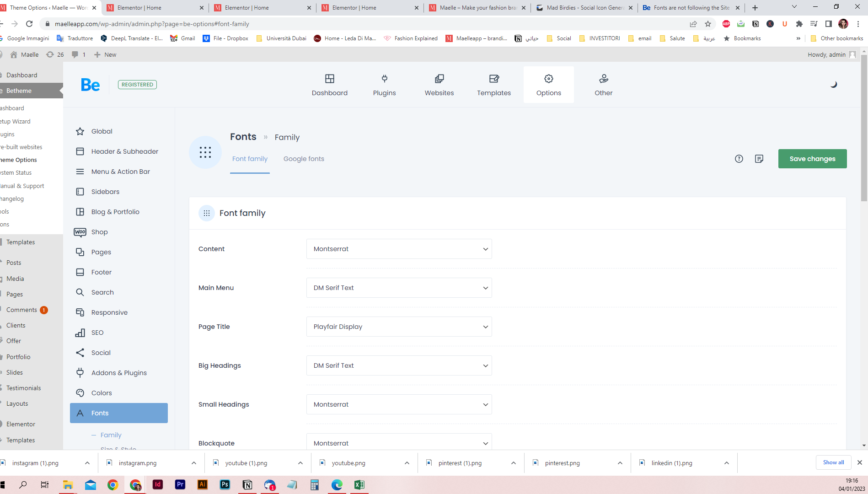Open Windows search from taskbar
Image resolution: width=868 pixels, height=494 pixels.
pyautogui.click(x=23, y=485)
